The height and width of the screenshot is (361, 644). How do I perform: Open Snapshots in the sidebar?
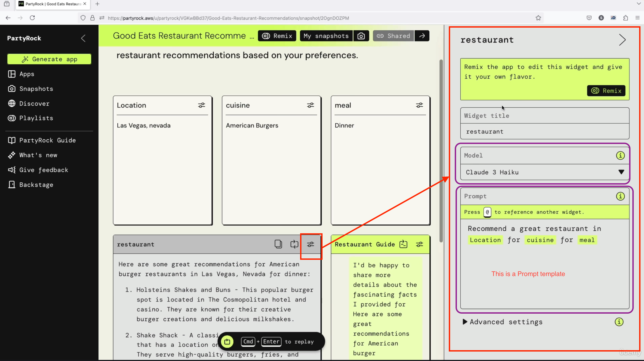(x=30, y=89)
